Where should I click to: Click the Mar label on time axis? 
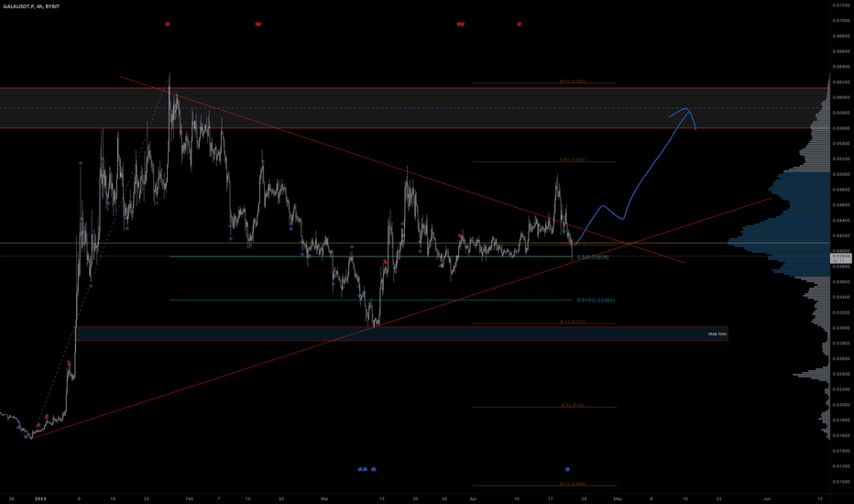[324, 499]
